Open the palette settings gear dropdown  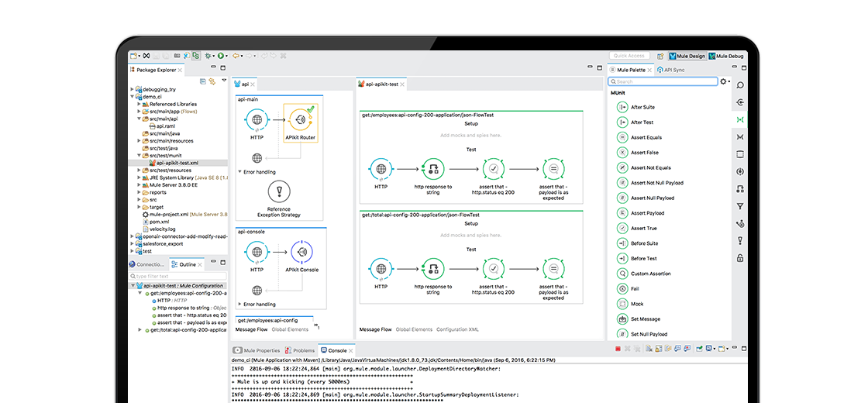(725, 81)
